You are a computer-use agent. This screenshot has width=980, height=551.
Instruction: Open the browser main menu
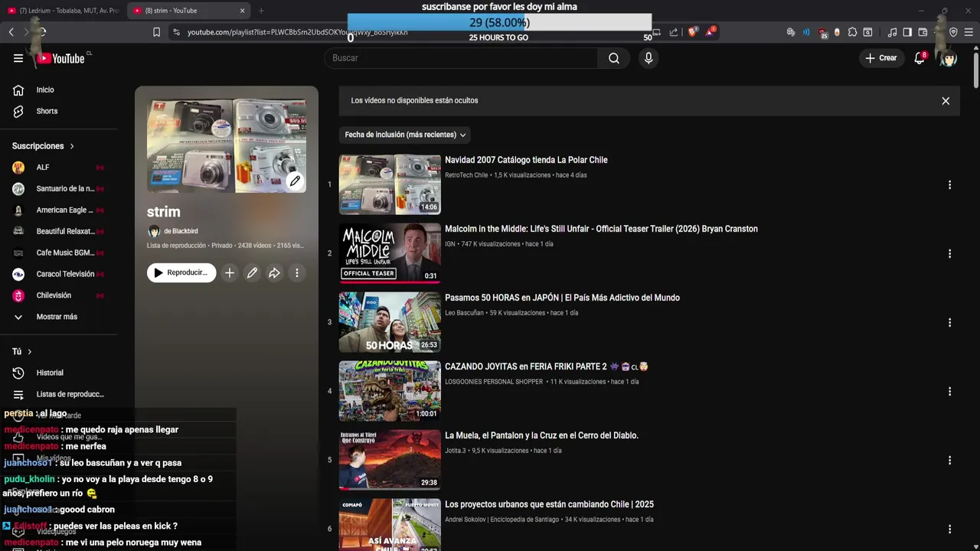pyautogui.click(x=969, y=32)
